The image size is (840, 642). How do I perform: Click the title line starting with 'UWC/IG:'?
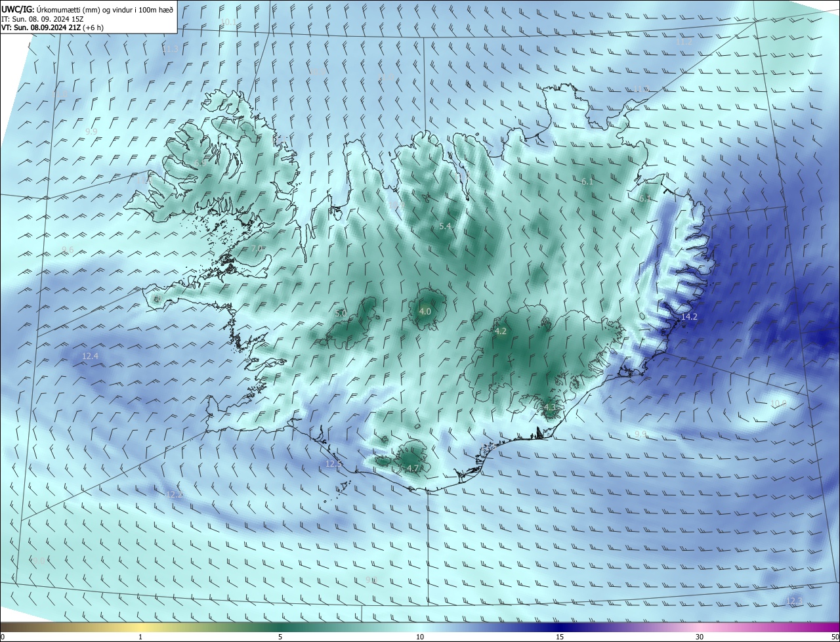pos(87,9)
